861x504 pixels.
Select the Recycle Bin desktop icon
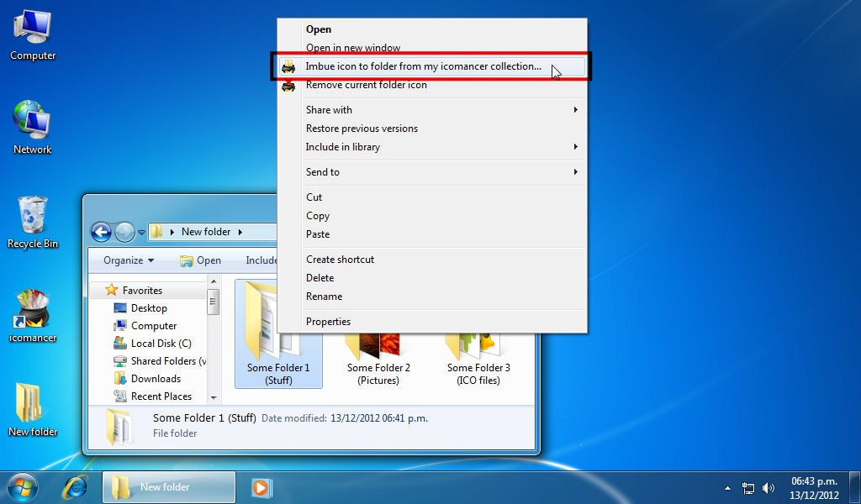[x=33, y=222]
